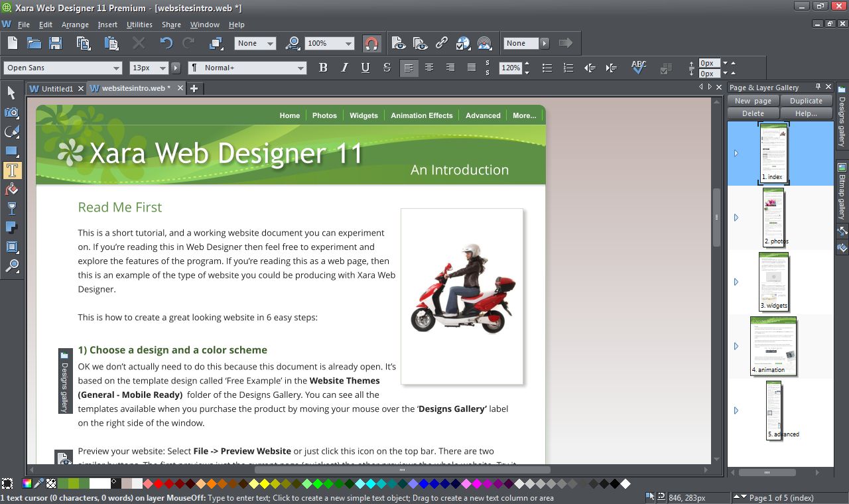Open the 100% zoom level dropdown
The image size is (849, 504).
349,43
